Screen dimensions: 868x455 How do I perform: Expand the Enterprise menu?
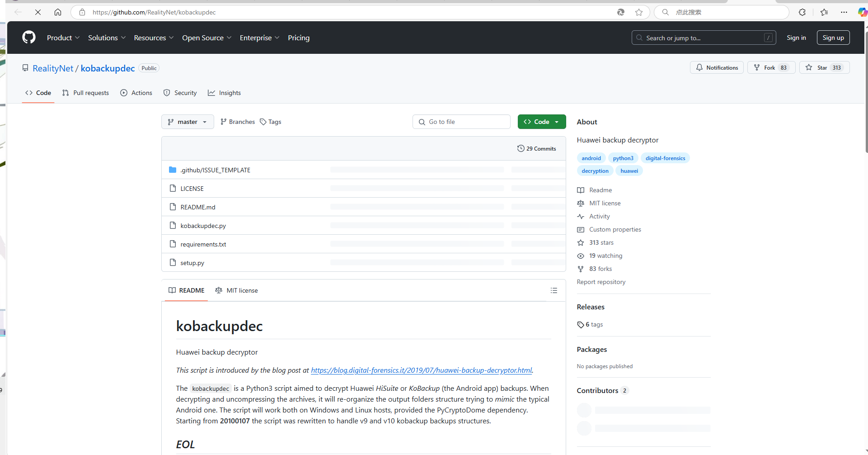pyautogui.click(x=259, y=38)
